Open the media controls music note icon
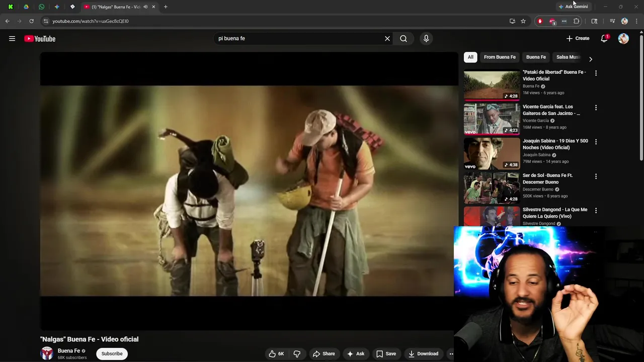The image size is (644, 362). (x=612, y=21)
